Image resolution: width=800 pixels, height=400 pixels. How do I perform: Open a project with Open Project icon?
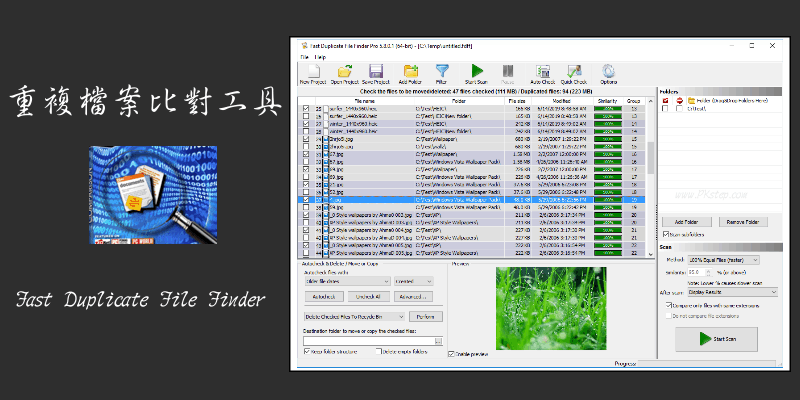[345, 71]
